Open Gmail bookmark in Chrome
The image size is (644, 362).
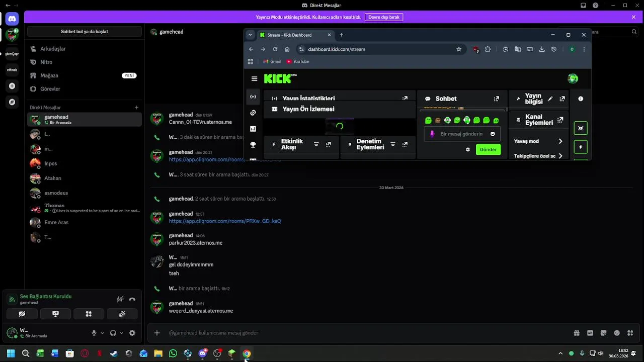[x=272, y=61]
